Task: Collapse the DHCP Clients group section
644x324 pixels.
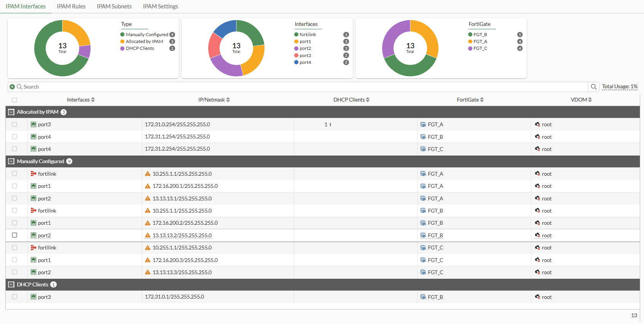Action: (11, 285)
